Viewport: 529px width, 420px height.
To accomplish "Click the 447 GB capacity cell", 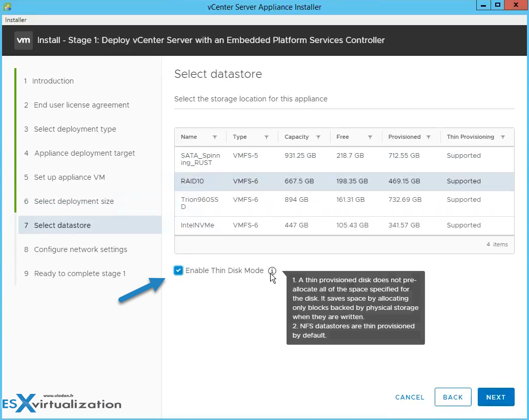I will coord(296,225).
